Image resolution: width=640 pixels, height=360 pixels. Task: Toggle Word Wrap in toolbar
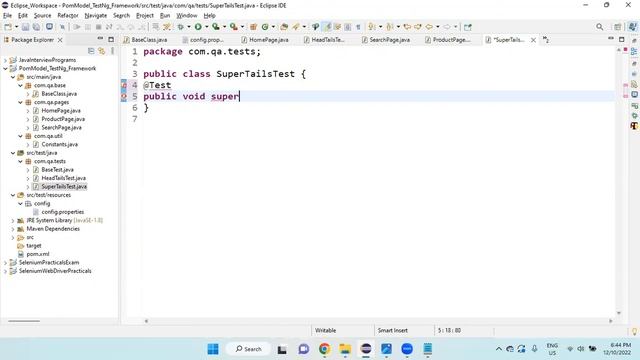(x=337, y=27)
